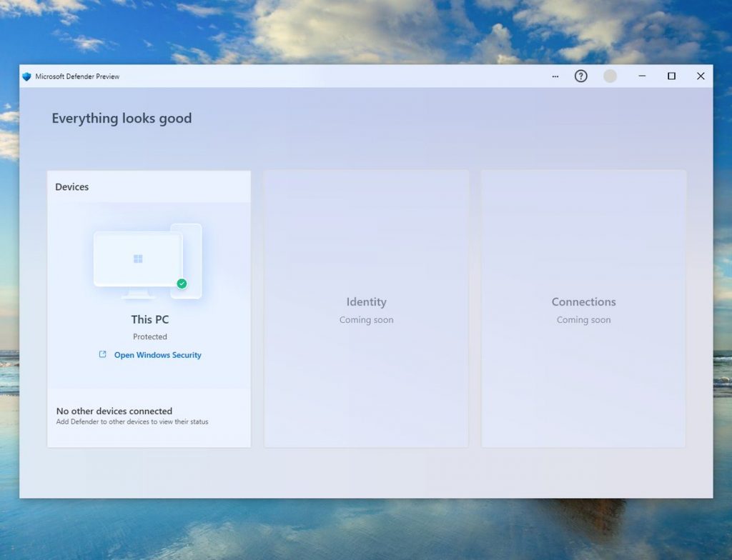Click the Protected status text

pos(150,336)
